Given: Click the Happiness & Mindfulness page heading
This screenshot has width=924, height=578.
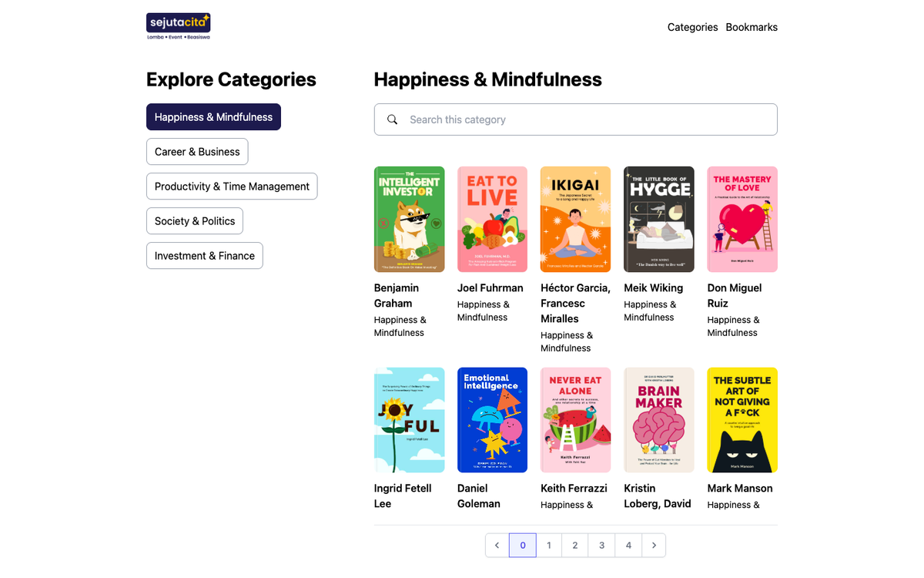Looking at the screenshot, I should [488, 79].
